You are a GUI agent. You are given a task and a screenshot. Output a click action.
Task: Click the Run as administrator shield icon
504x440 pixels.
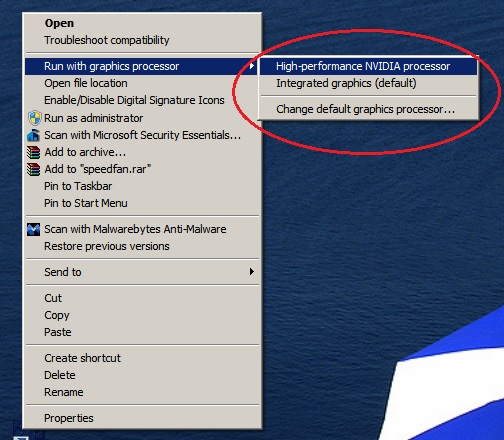pyautogui.click(x=35, y=118)
